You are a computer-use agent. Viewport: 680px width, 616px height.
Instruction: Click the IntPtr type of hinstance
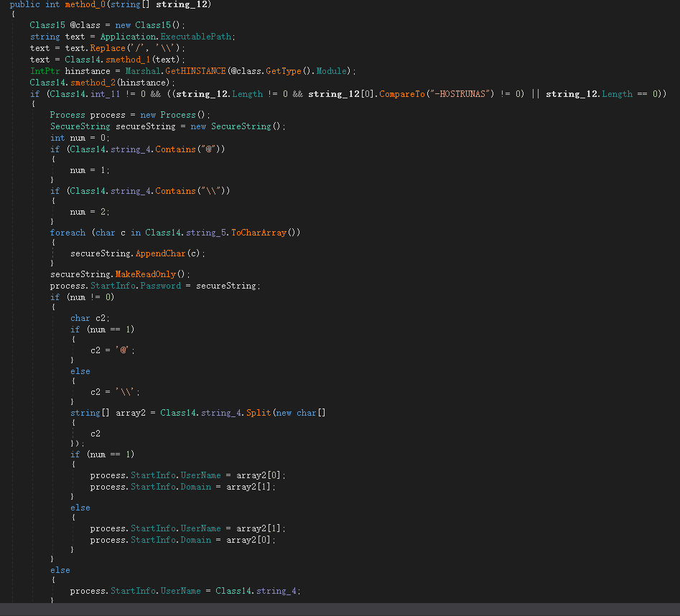coord(45,71)
